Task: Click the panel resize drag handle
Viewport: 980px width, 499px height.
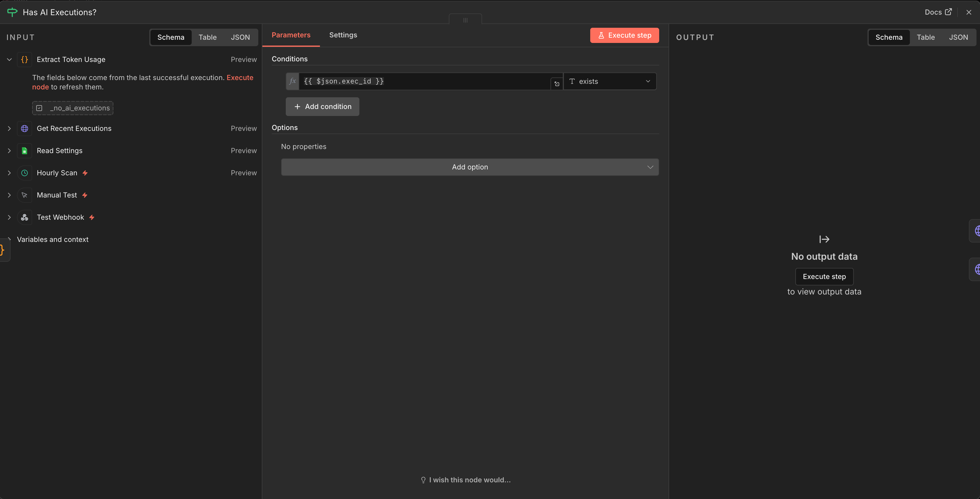Action: pos(465,20)
